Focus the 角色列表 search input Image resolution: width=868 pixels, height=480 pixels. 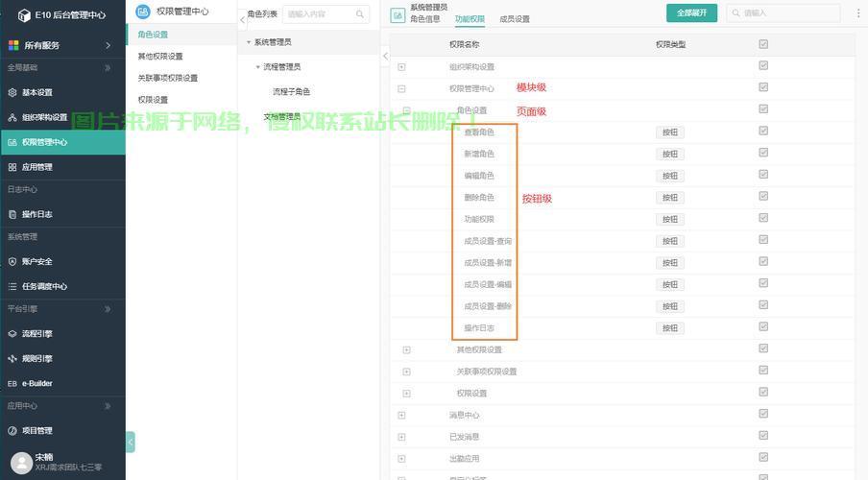pyautogui.click(x=325, y=13)
